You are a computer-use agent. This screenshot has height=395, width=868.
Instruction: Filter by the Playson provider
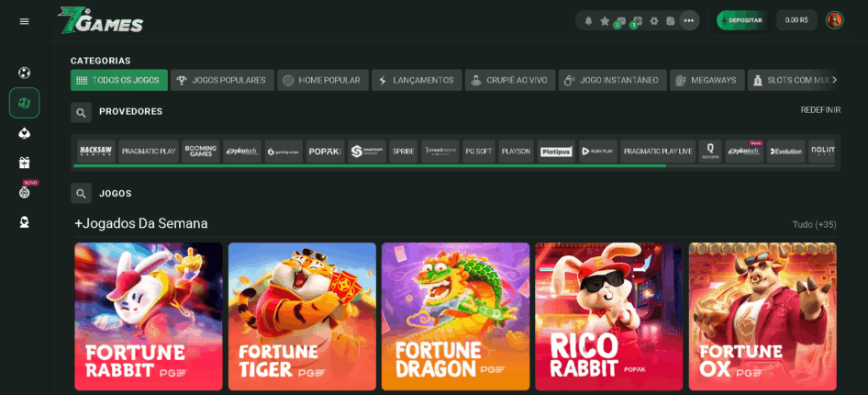click(516, 152)
